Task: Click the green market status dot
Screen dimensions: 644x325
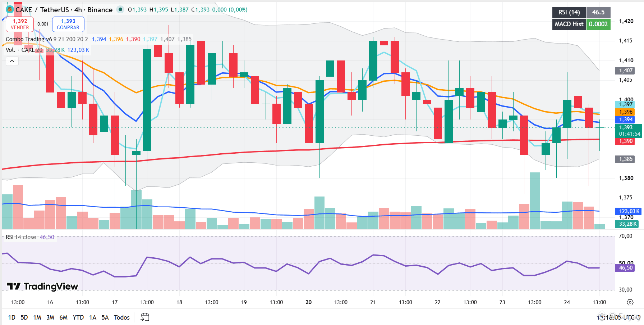Action: [x=120, y=10]
